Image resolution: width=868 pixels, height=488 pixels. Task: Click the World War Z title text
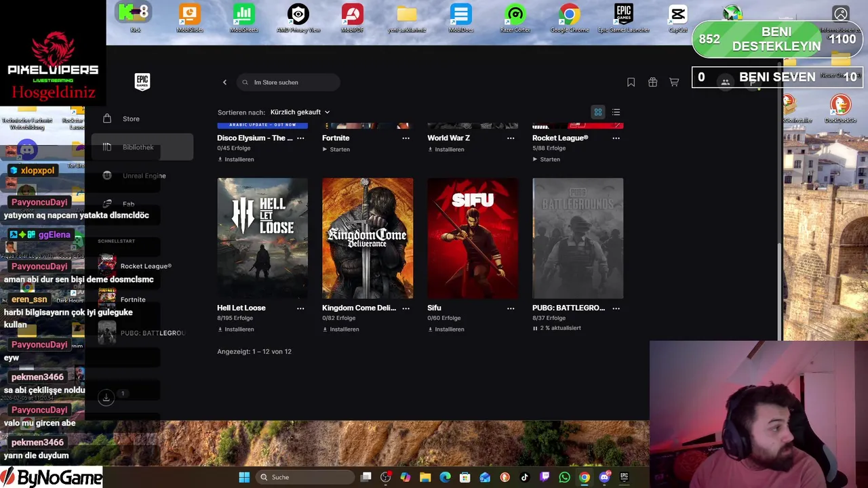(448, 138)
